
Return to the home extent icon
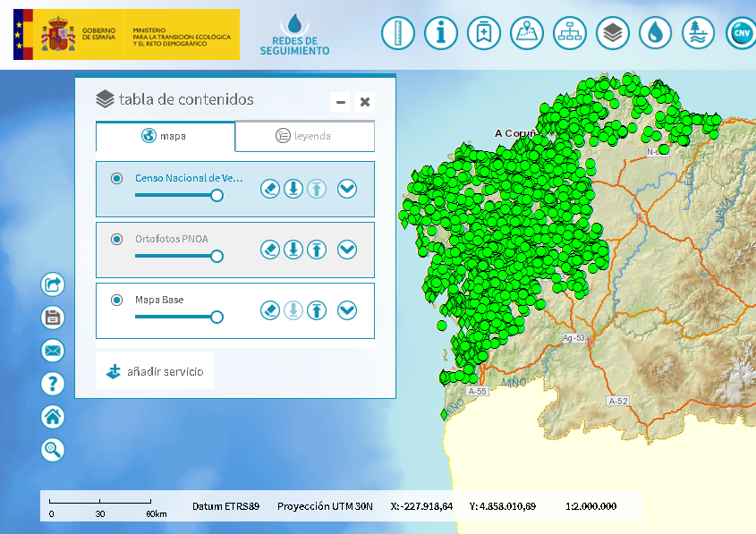click(x=53, y=417)
